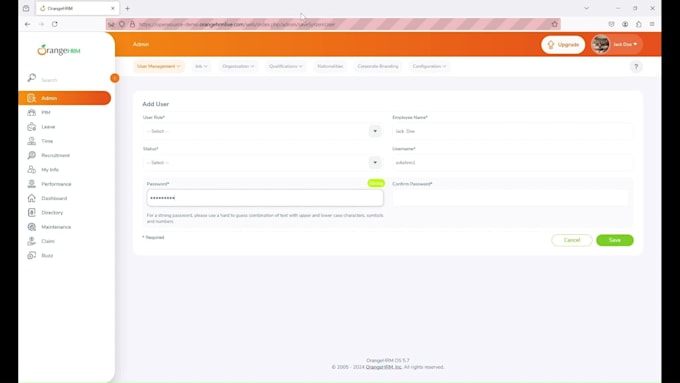The height and width of the screenshot is (383, 680).
Task: Close the OrangeHRM browser tab
Action: [x=113, y=8]
